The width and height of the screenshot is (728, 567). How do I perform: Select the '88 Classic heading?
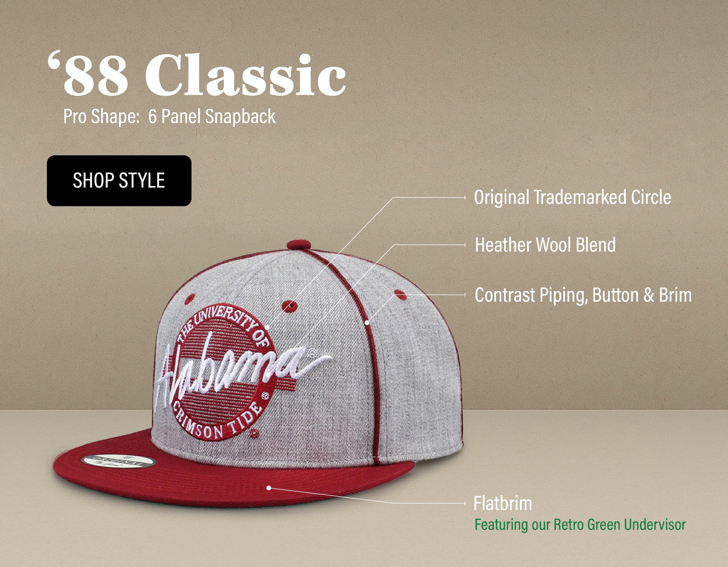(x=197, y=74)
